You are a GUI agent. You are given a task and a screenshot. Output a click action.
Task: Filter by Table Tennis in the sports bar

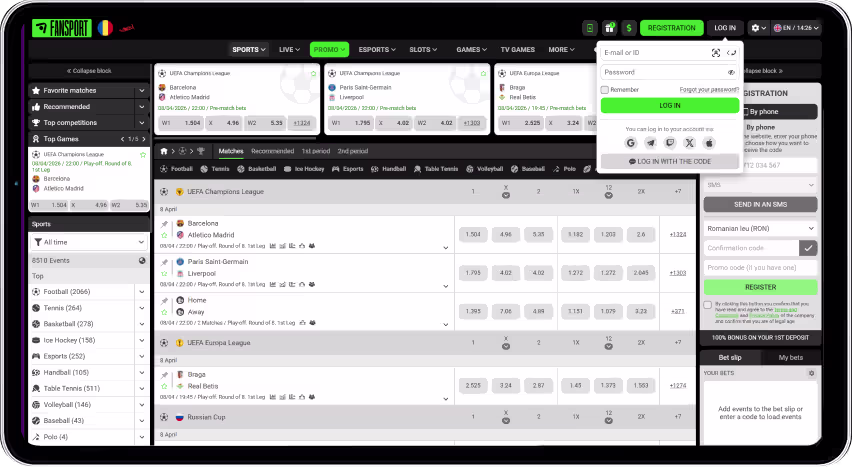click(436, 169)
